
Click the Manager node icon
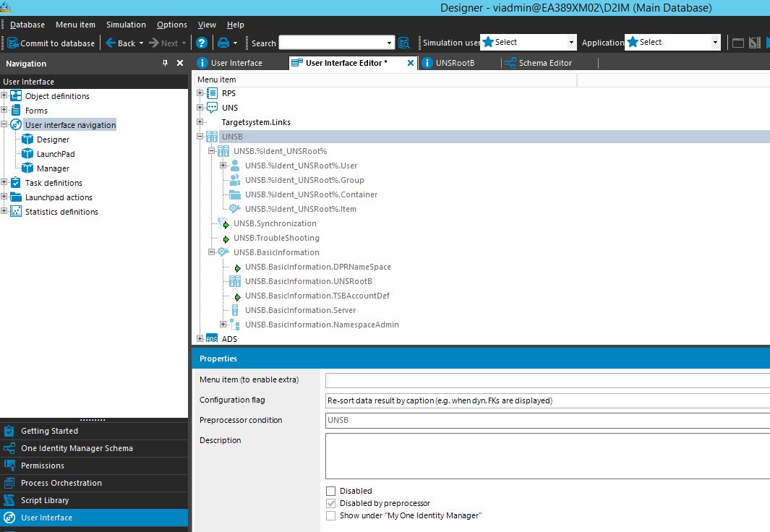coord(27,168)
